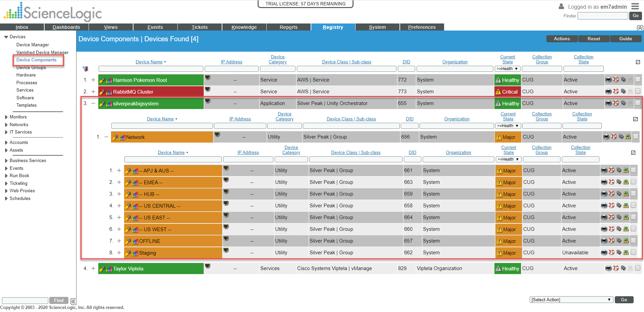Check the selection checkbox for Taylor Viptela
644x312 pixels.
coord(637,268)
